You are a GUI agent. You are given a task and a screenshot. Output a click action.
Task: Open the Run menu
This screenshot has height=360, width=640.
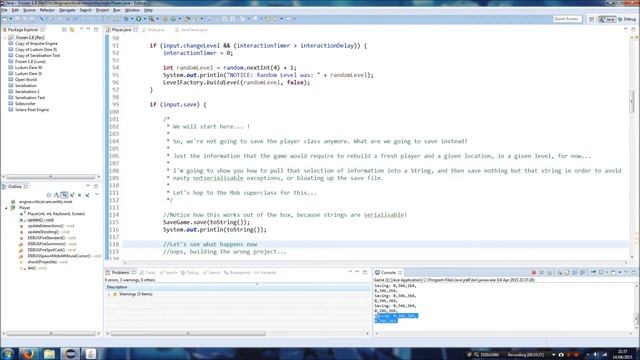[x=117, y=10]
